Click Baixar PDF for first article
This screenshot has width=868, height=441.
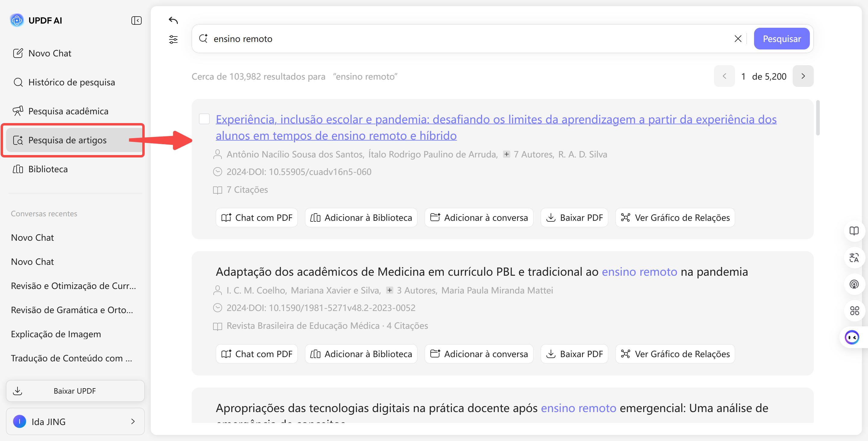tap(574, 217)
